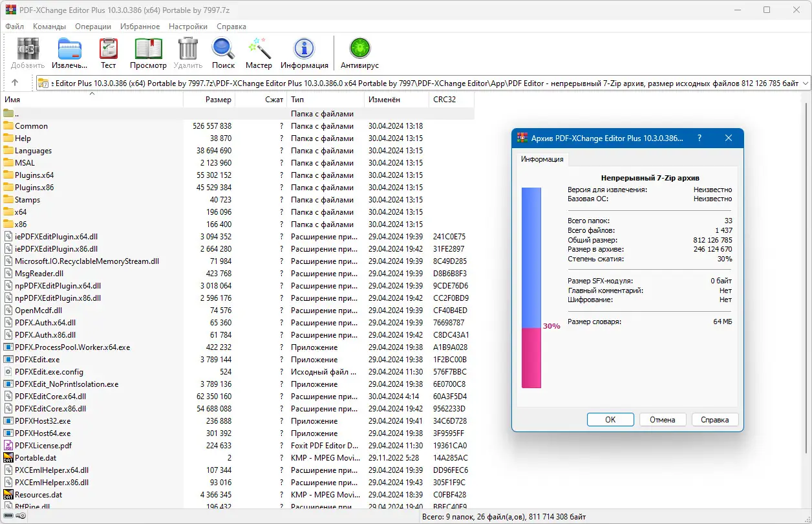Open the Просмотр (View) icon
Viewport: 812px width, 524px height.
click(148, 48)
